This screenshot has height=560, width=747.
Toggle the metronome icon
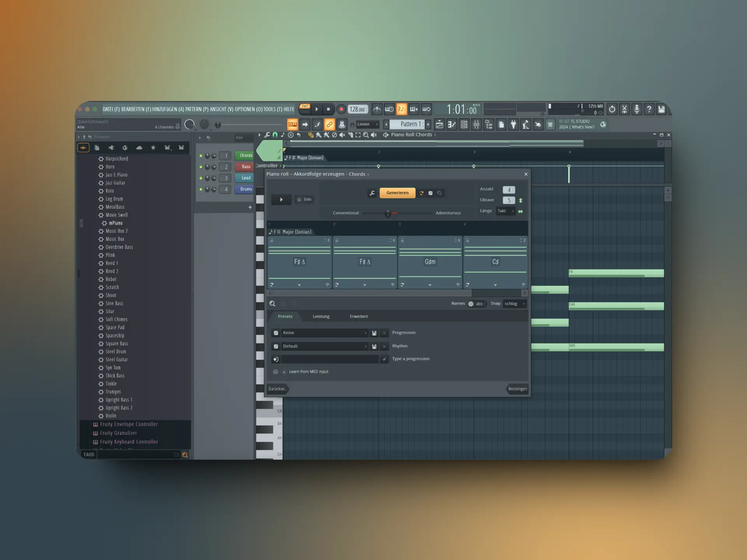(x=377, y=109)
